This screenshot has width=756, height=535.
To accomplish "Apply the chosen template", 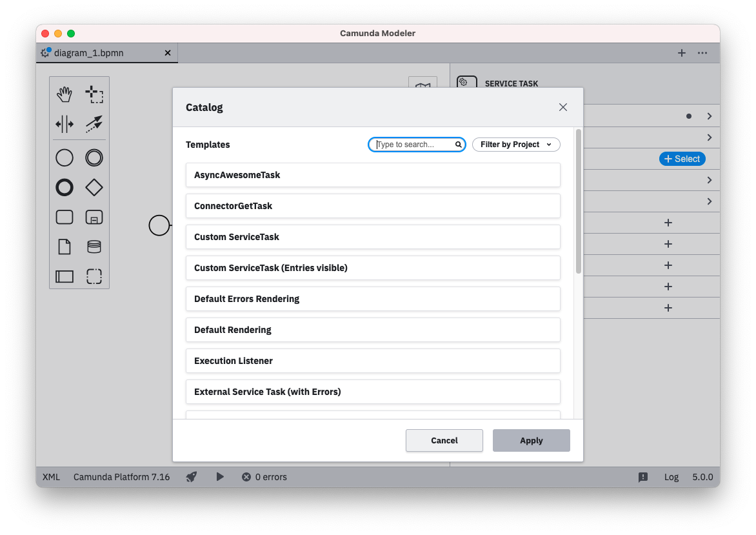I will coord(531,440).
